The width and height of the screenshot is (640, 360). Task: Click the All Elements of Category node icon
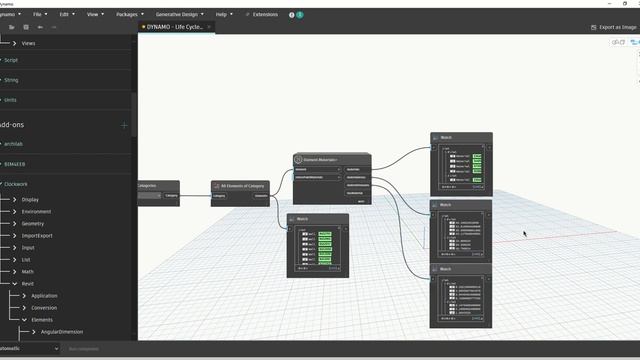[x=216, y=186]
